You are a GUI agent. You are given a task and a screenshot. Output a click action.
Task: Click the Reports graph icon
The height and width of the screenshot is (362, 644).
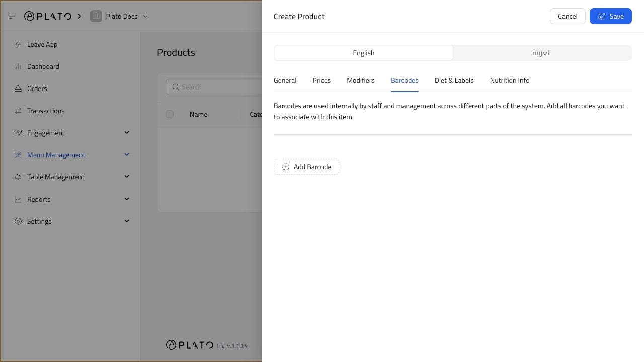[x=18, y=199]
